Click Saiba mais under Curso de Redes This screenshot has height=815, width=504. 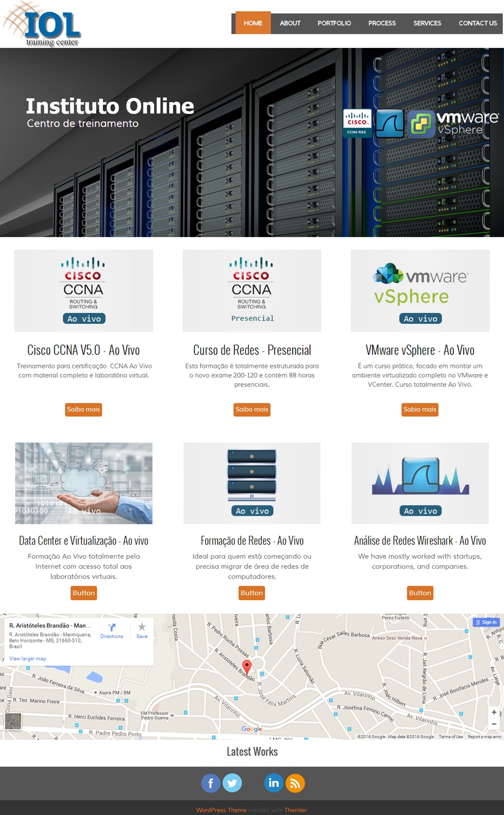click(252, 410)
